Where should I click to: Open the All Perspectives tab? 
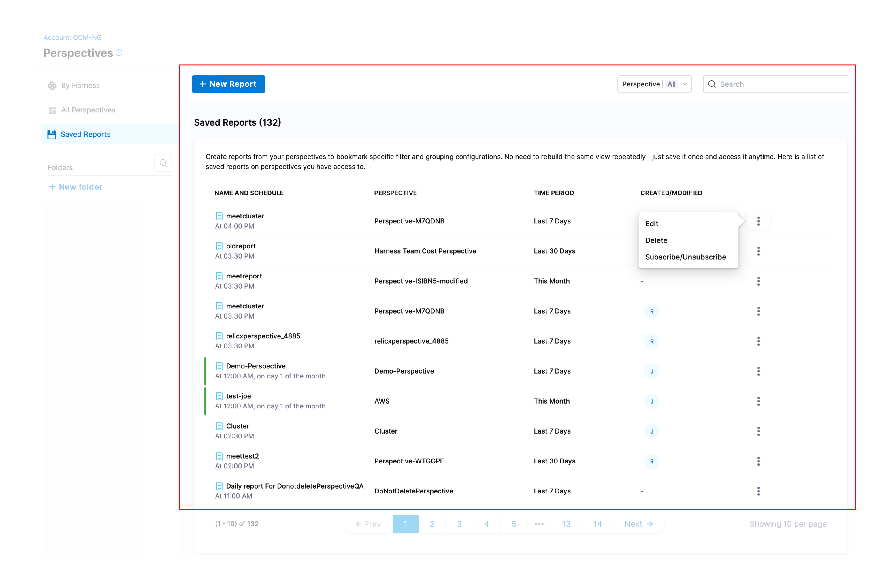point(88,110)
